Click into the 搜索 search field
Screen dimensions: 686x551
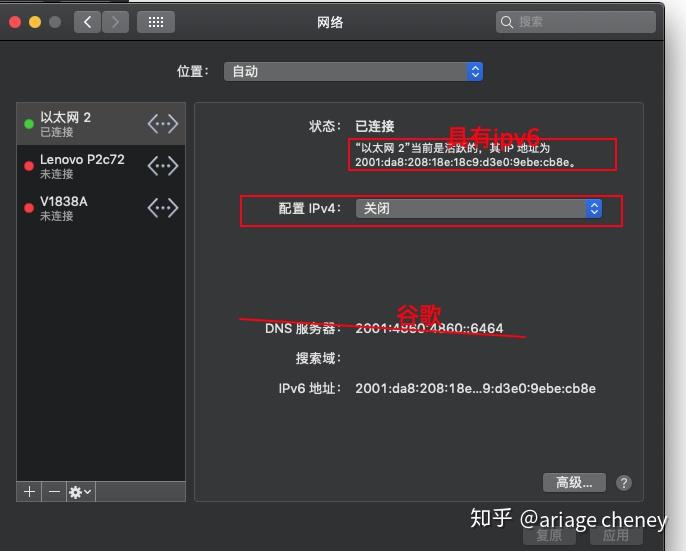pos(580,21)
